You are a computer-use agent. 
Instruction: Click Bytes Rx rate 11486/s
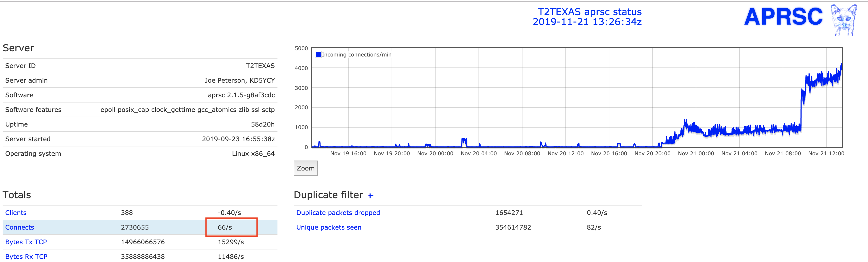click(231, 257)
